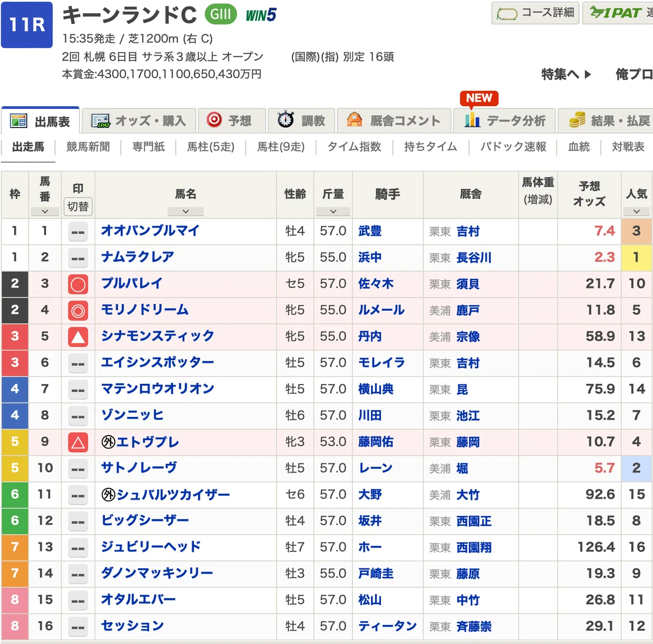This screenshot has width=653, height=644.
Task: Select the 血統 sub-tab
Action: (x=579, y=147)
